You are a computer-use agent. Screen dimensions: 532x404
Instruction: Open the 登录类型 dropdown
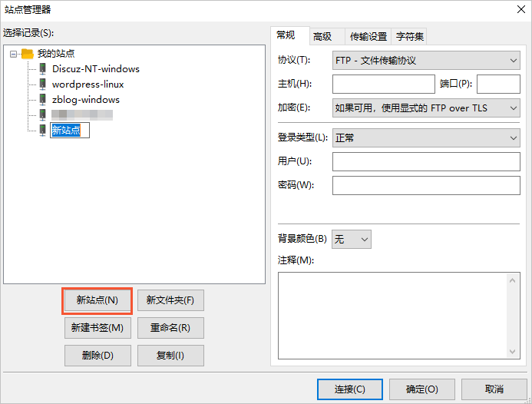click(426, 137)
